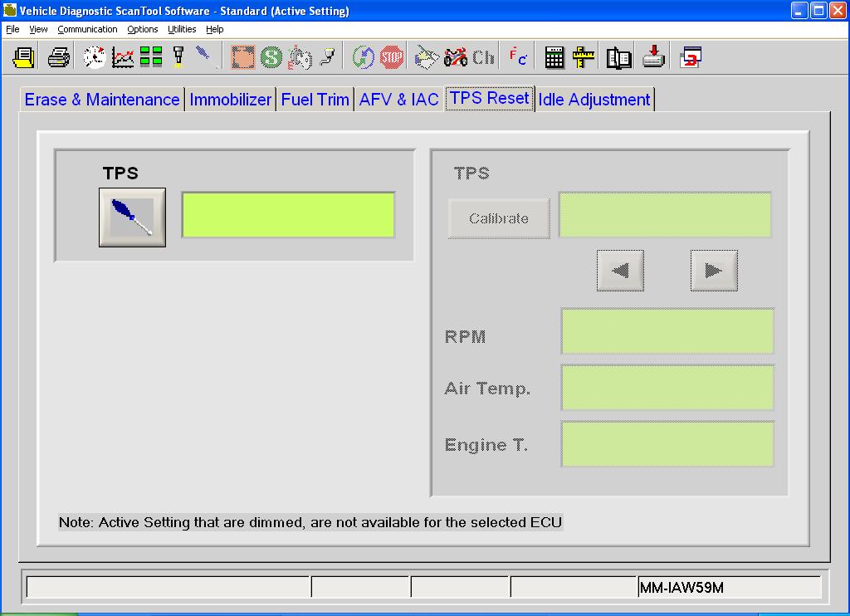Open the Communication menu
850x616 pixels.
click(x=87, y=29)
